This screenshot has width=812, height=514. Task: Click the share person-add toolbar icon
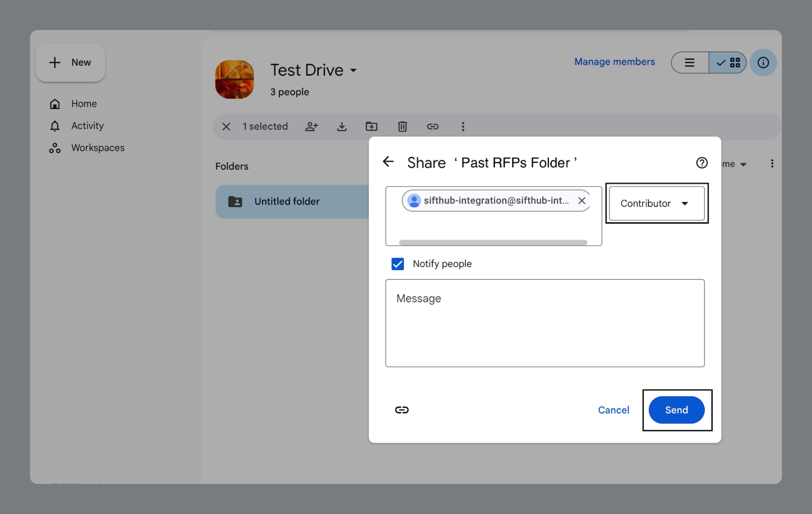point(311,127)
